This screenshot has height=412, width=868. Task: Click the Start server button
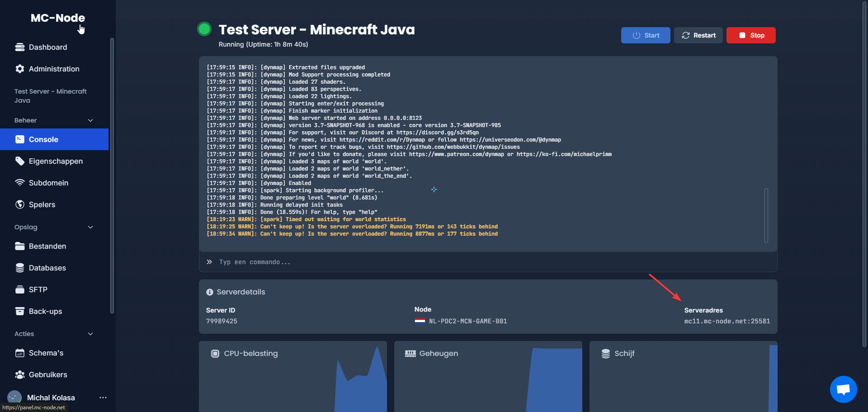click(x=646, y=35)
